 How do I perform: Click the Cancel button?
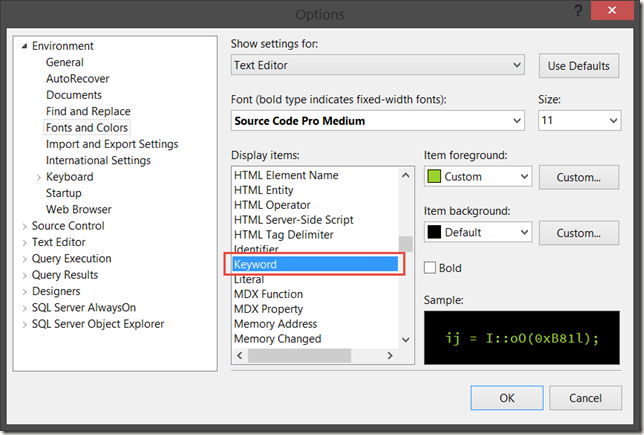(x=585, y=398)
